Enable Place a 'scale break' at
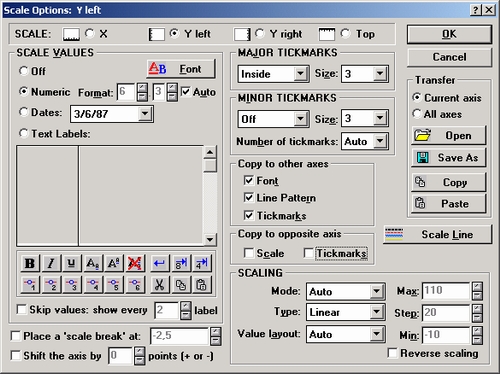This screenshot has height=374, width=500. click(16, 336)
